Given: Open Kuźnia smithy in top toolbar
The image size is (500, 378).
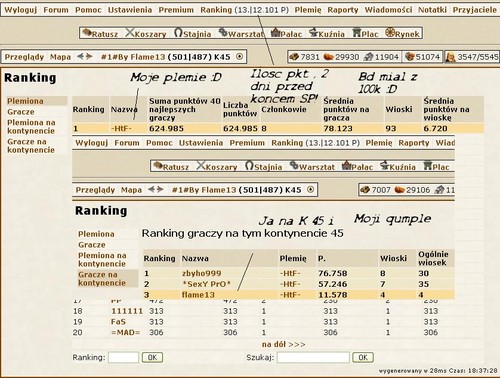Looking at the screenshot, I should coord(327,34).
